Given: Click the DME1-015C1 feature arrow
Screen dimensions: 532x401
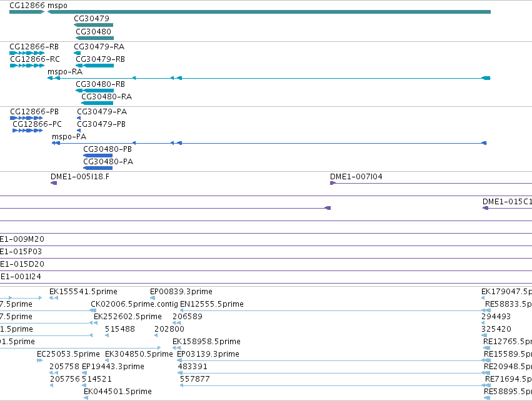Looking at the screenshot, I should 486,208.
